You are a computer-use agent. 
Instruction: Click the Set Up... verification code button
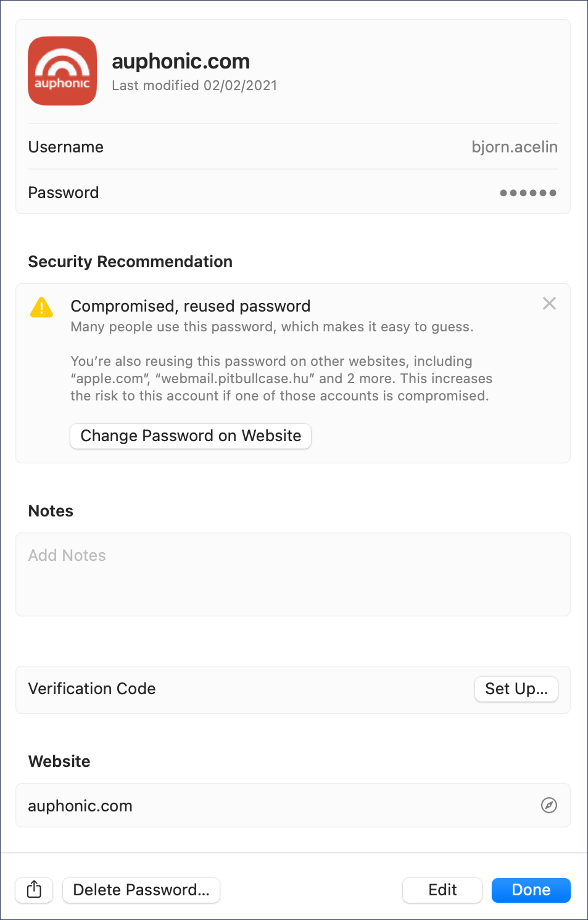tap(516, 689)
